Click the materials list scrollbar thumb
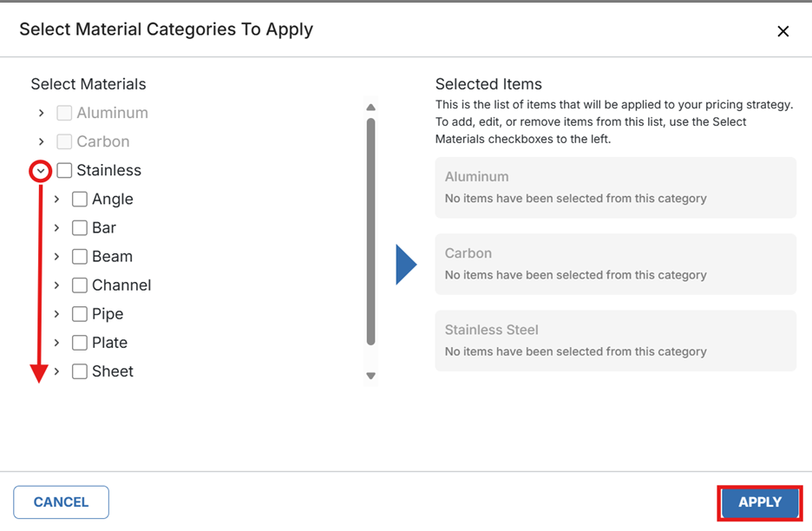Screen dimensions: 812x531 pos(370,231)
